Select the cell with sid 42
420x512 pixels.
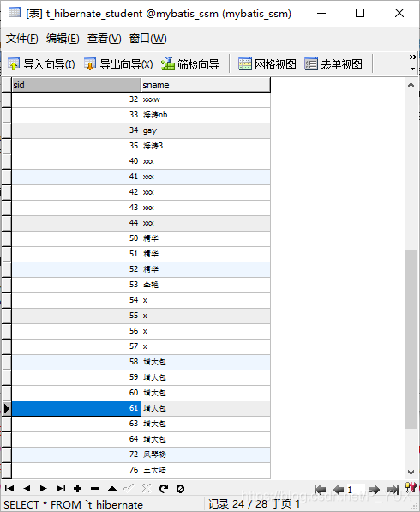pos(76,192)
